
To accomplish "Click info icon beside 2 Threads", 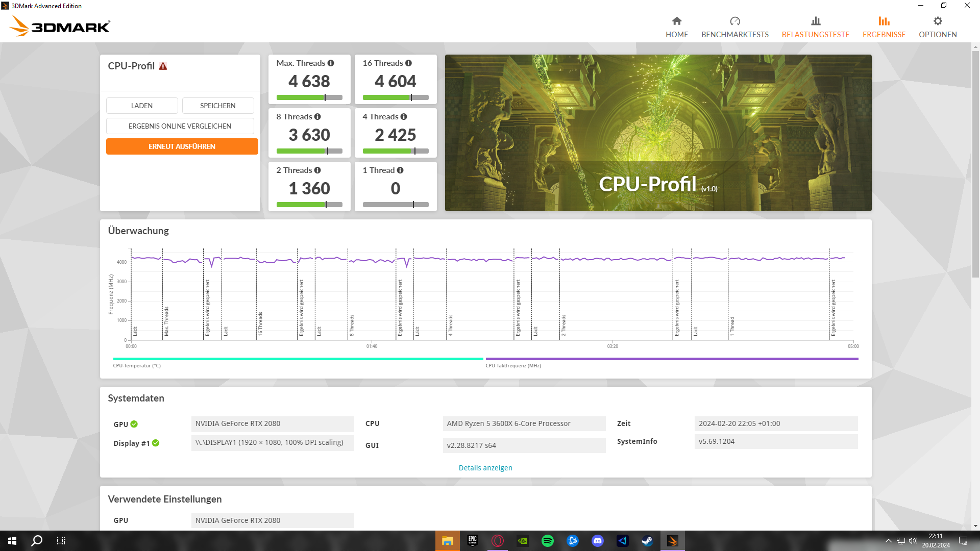I will click(317, 170).
